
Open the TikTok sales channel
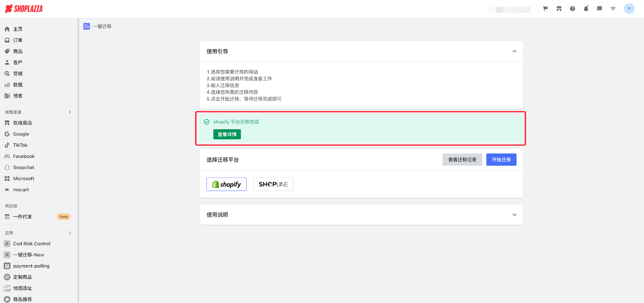pyautogui.click(x=20, y=145)
